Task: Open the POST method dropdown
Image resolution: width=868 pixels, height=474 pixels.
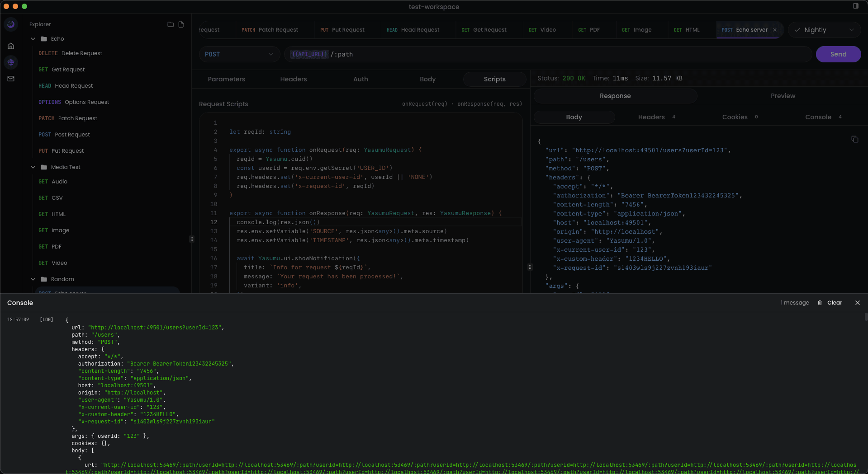Action: [239, 54]
